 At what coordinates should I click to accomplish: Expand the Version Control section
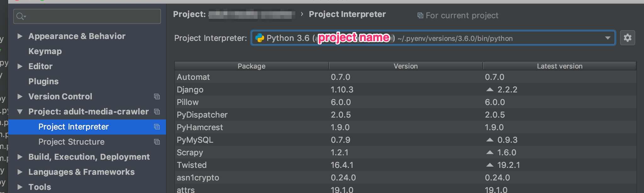coord(20,96)
